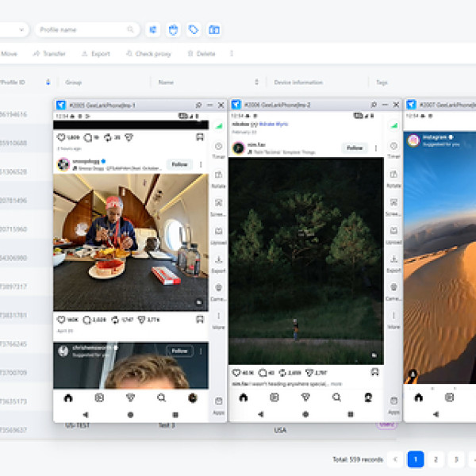This screenshot has width=476, height=476.
Task: Open the three-dot menu on the chrishemsworth post
Action: tap(201, 351)
